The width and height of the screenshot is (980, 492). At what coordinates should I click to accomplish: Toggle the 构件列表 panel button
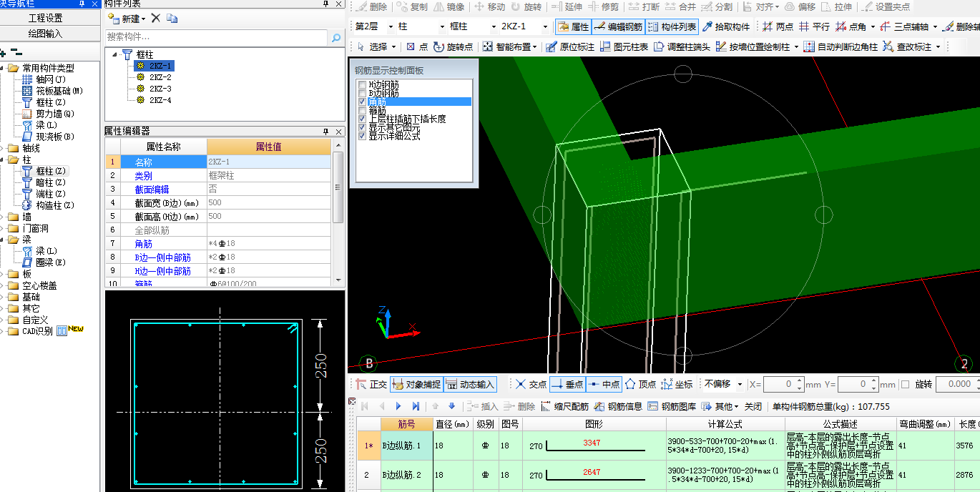[x=672, y=27]
